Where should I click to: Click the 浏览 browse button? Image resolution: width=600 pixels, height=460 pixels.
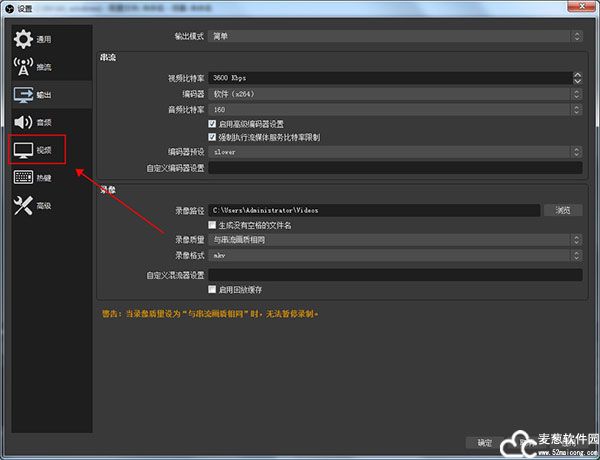click(x=563, y=211)
